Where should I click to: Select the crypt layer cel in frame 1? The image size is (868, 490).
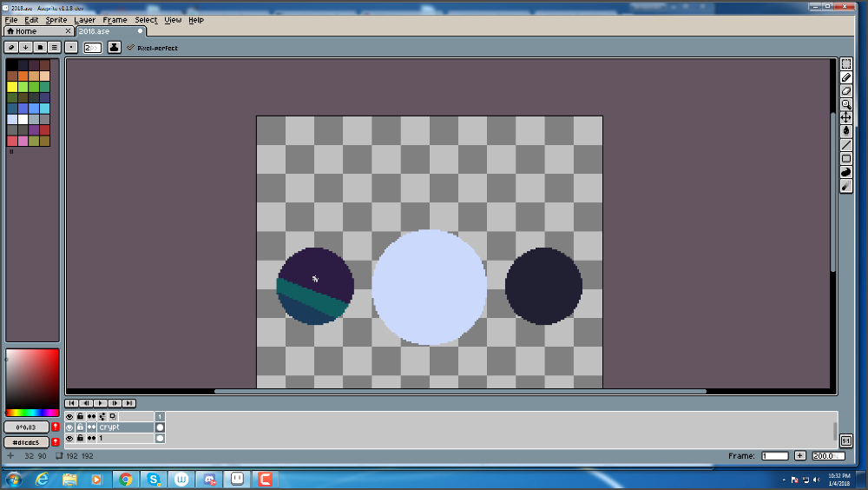(x=160, y=427)
